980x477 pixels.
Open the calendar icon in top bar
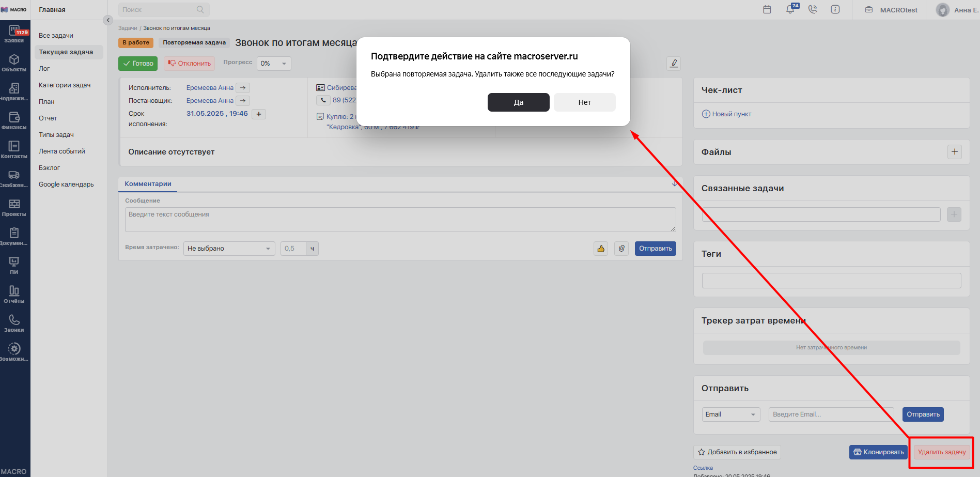(767, 9)
